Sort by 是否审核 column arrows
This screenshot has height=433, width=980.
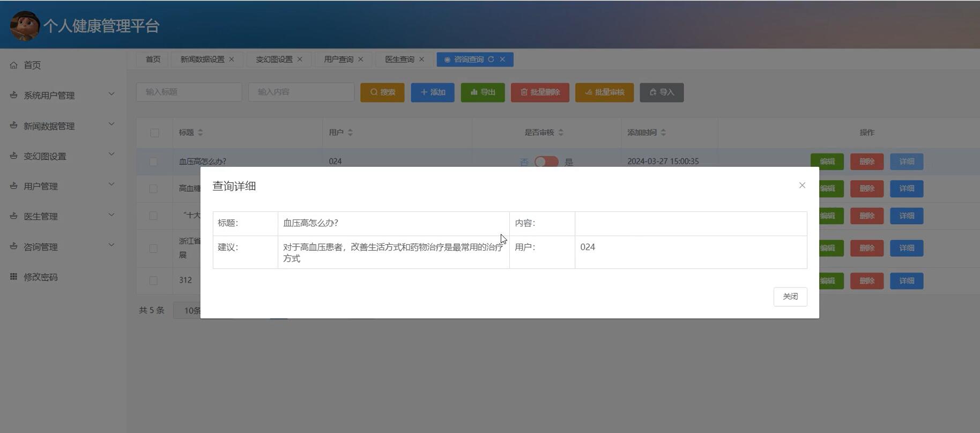561,133
